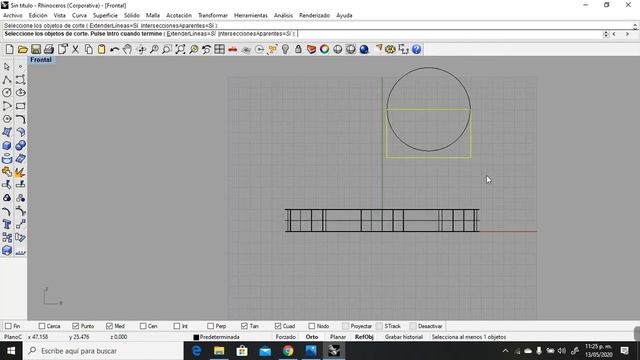This screenshot has height=360, width=640.
Task: Save the model with the diskette icon
Action: 36,49
